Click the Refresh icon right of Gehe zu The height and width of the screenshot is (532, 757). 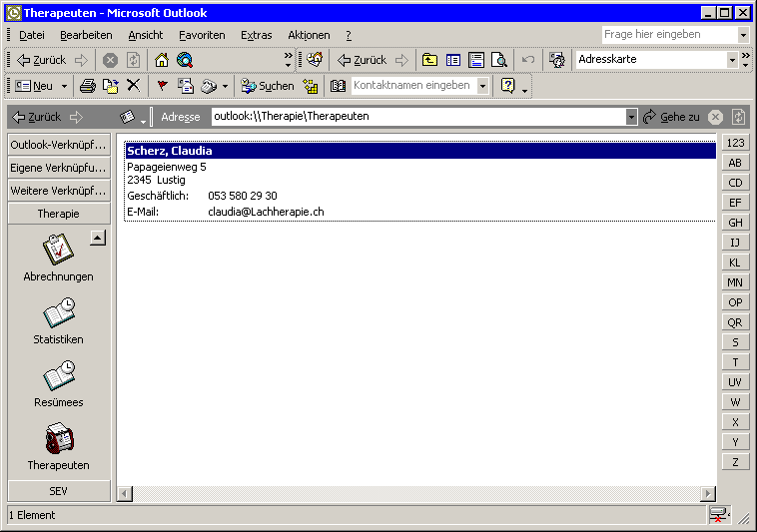(739, 117)
